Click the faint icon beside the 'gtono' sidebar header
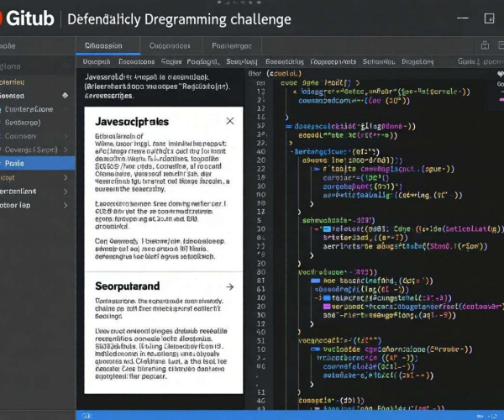 tap(66, 66)
